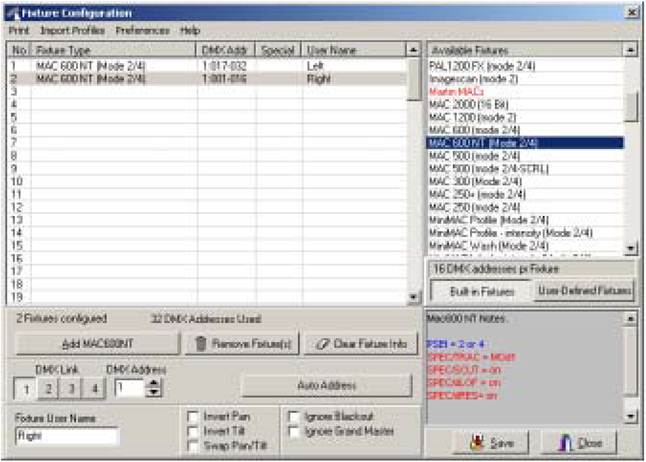Click the application icon in title bar
Screen dimensions: 646x462
(13, 14)
